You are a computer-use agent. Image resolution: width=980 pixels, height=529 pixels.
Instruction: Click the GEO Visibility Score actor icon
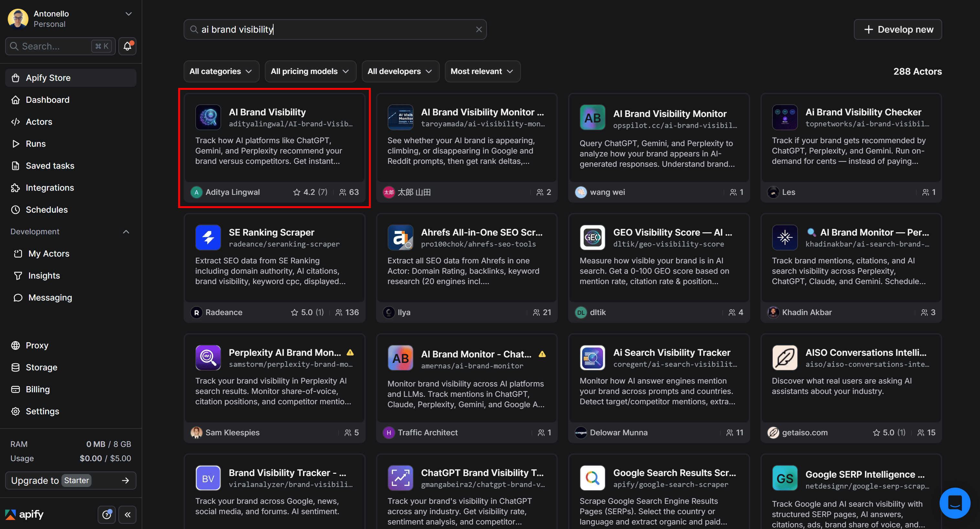click(592, 237)
